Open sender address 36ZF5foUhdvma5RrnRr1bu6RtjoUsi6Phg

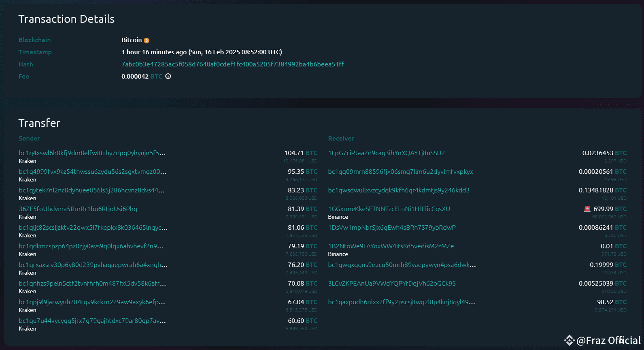78,209
